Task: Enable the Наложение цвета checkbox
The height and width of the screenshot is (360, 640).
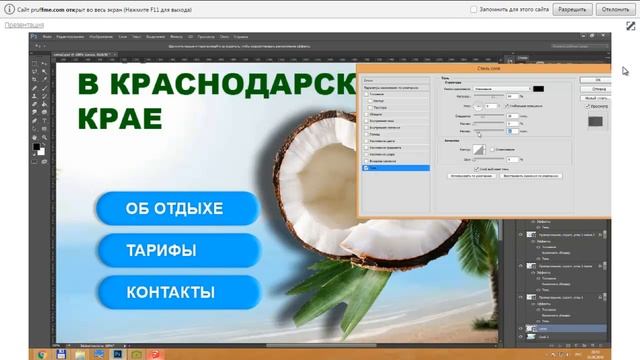Action: pos(366,141)
